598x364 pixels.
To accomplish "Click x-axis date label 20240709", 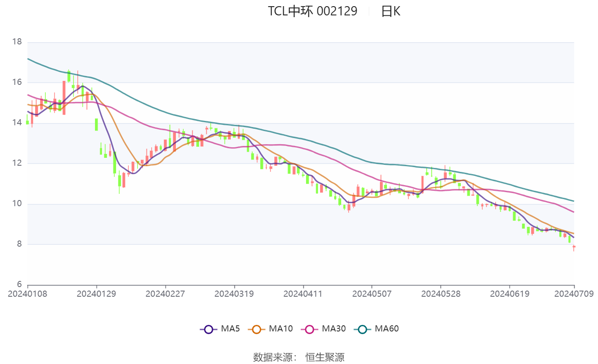I will pyautogui.click(x=574, y=293).
